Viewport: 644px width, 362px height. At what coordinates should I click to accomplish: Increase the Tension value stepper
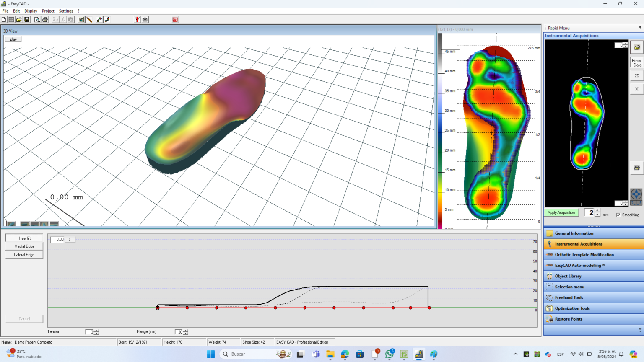click(x=96, y=330)
